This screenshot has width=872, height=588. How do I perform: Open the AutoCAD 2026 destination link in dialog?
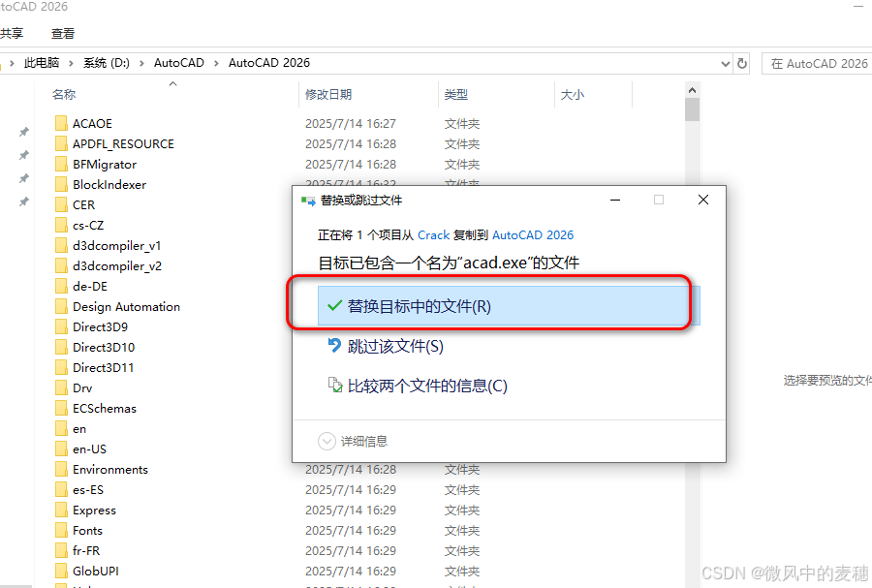(533, 235)
